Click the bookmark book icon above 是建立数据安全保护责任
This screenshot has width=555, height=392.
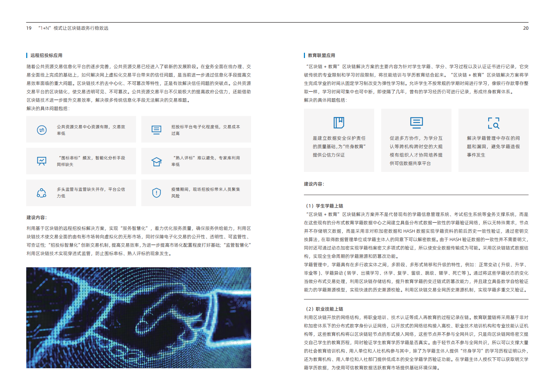(x=339, y=123)
